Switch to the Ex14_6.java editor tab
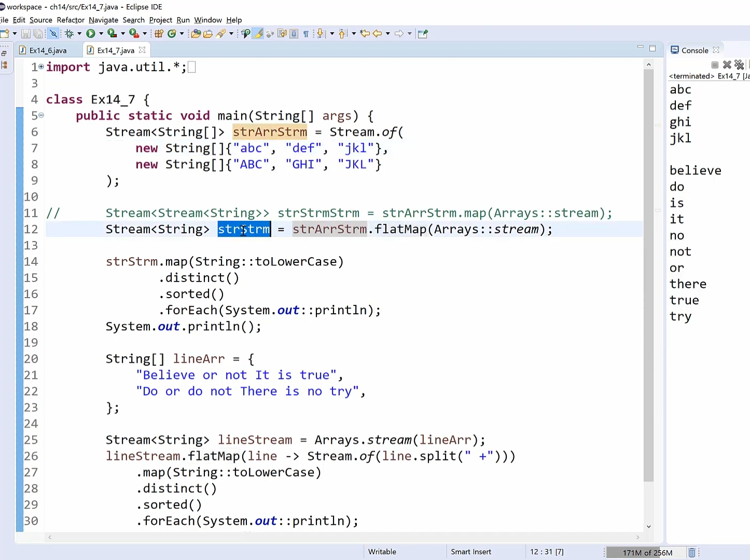 pyautogui.click(x=48, y=50)
